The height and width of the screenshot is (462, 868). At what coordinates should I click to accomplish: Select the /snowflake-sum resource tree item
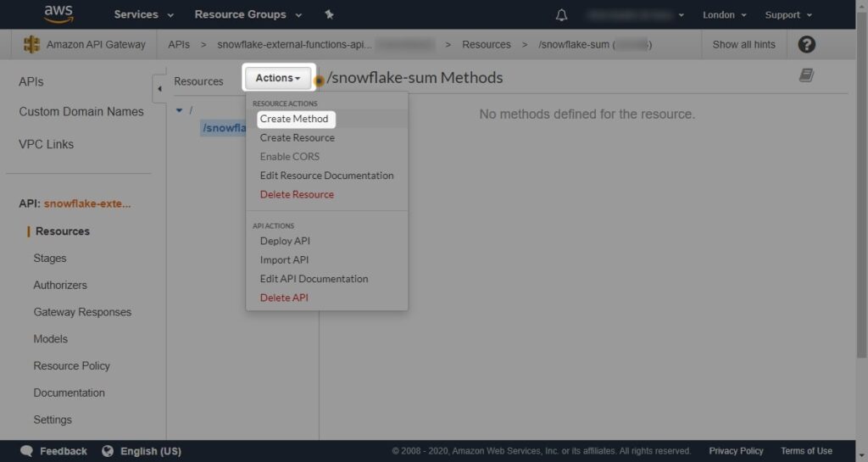click(x=224, y=128)
